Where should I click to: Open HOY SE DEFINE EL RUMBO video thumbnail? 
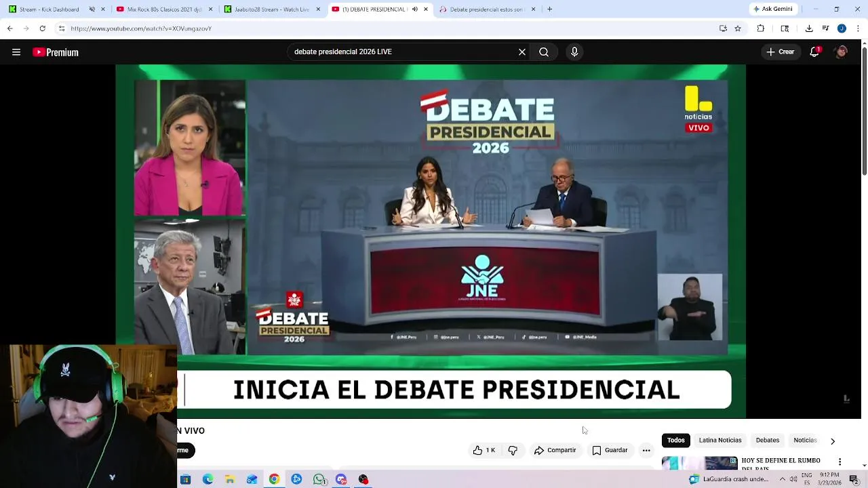[x=699, y=464]
